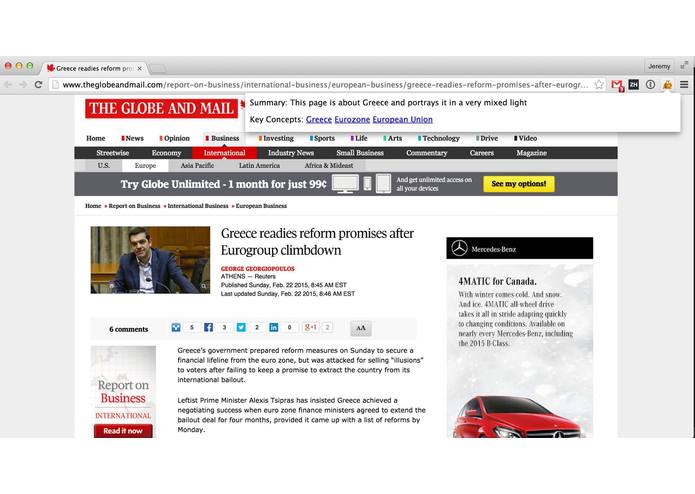Image resolution: width=695 pixels, height=494 pixels.
Task: Open the Opinion section
Action: coord(175,138)
